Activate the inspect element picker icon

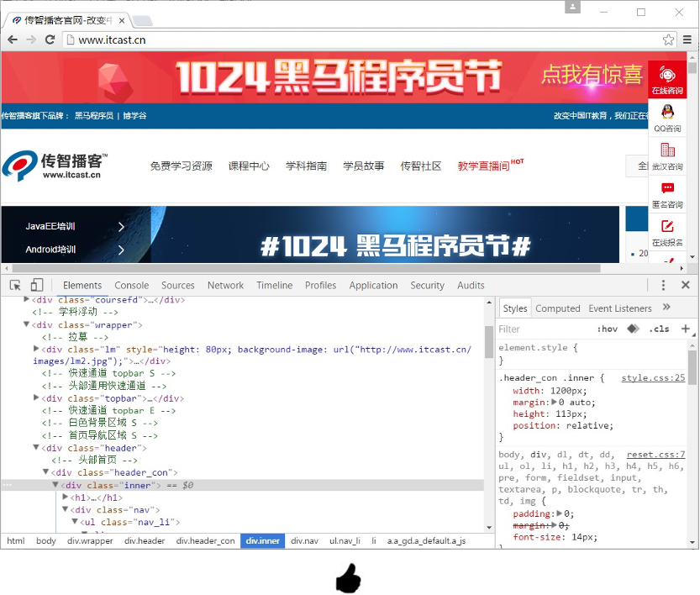point(15,285)
